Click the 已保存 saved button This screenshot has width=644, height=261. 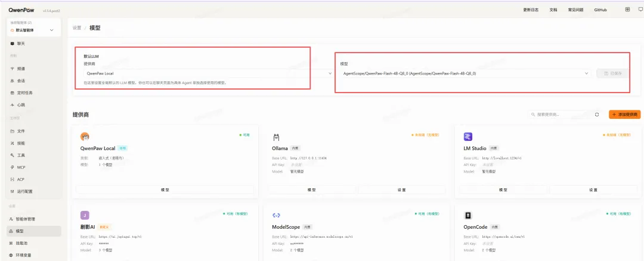[613, 73]
